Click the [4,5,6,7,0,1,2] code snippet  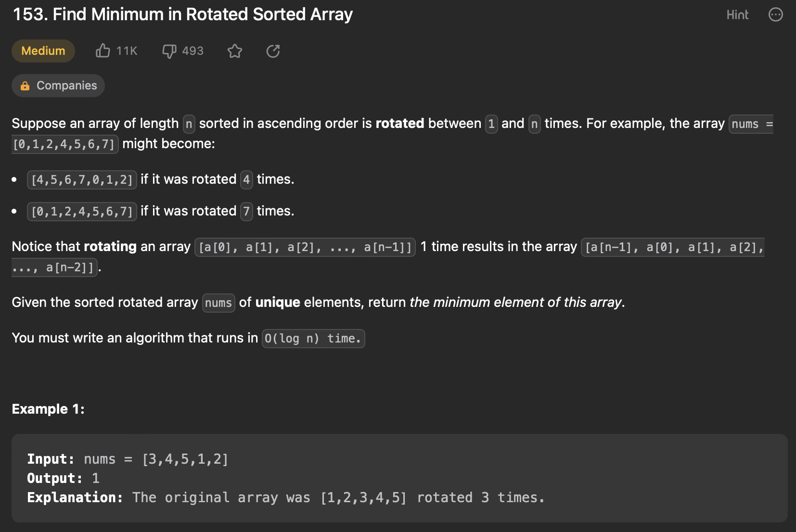coord(82,179)
